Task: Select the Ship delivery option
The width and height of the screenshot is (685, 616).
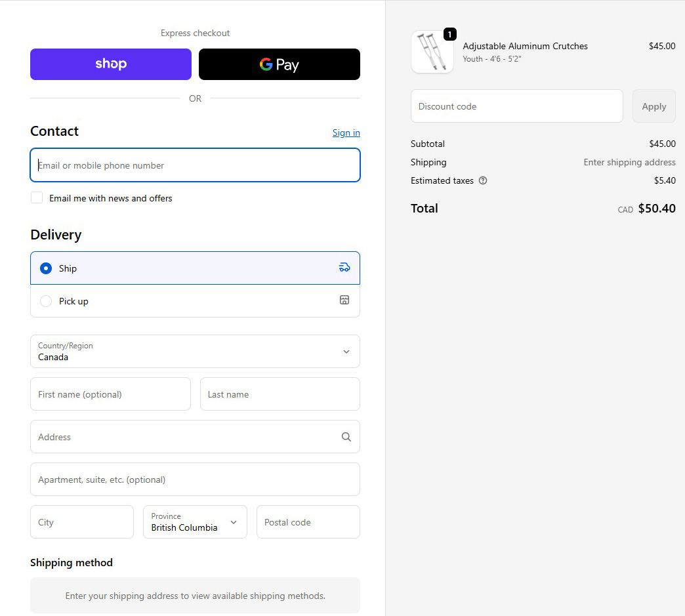Action: 46,268
